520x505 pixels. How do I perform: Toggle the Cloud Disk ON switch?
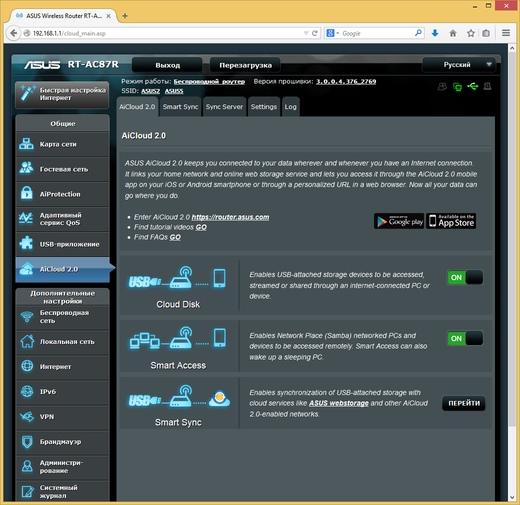click(465, 277)
